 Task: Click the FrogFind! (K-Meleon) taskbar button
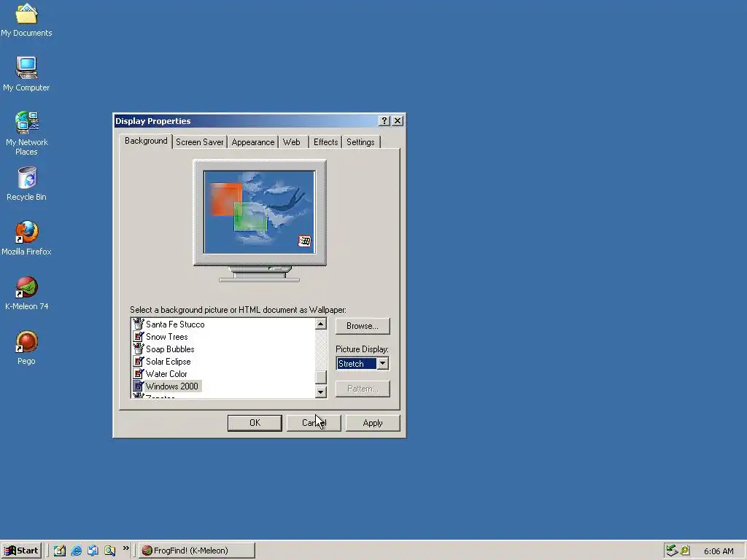197,551
